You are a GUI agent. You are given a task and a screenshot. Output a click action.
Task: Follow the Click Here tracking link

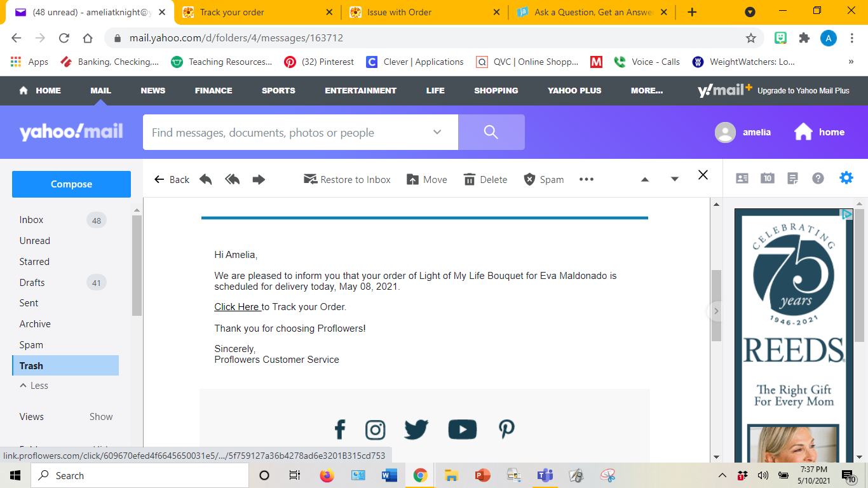(236, 307)
